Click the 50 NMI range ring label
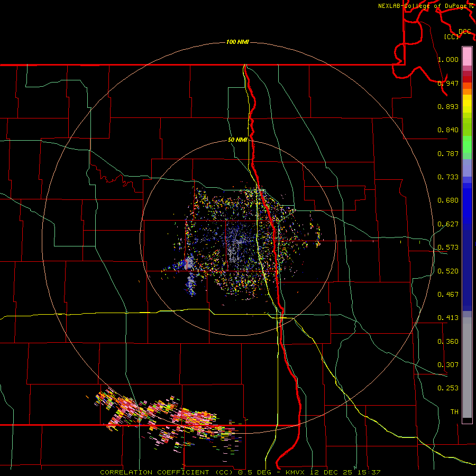Viewport: 476px width, 476px height. click(x=237, y=140)
